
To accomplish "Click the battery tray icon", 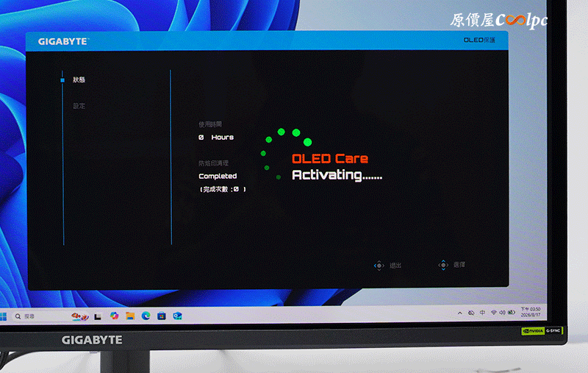I will tap(511, 312).
